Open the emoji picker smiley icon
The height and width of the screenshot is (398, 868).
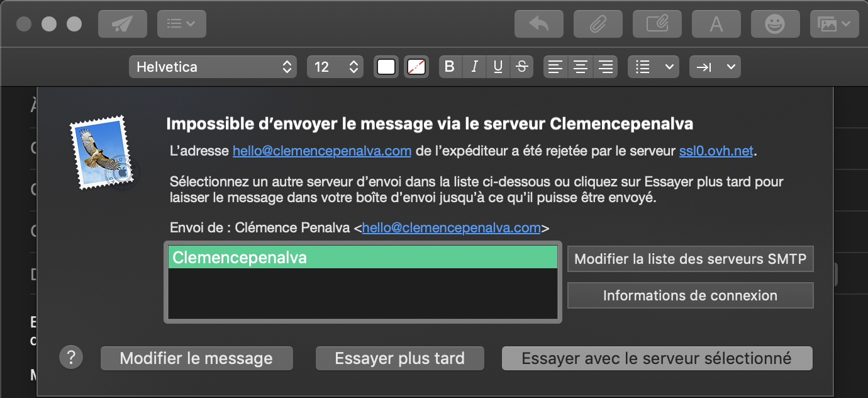click(x=775, y=24)
